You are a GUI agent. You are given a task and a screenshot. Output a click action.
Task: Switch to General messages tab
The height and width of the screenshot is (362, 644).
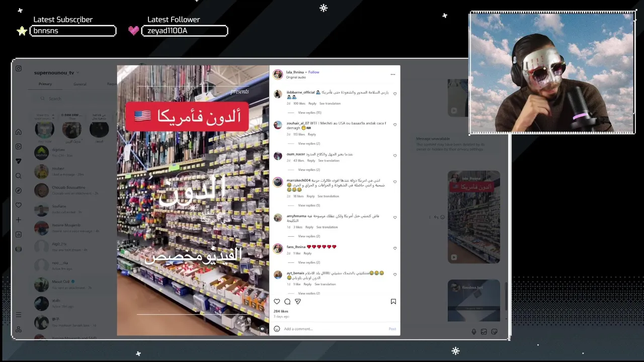coord(79,84)
